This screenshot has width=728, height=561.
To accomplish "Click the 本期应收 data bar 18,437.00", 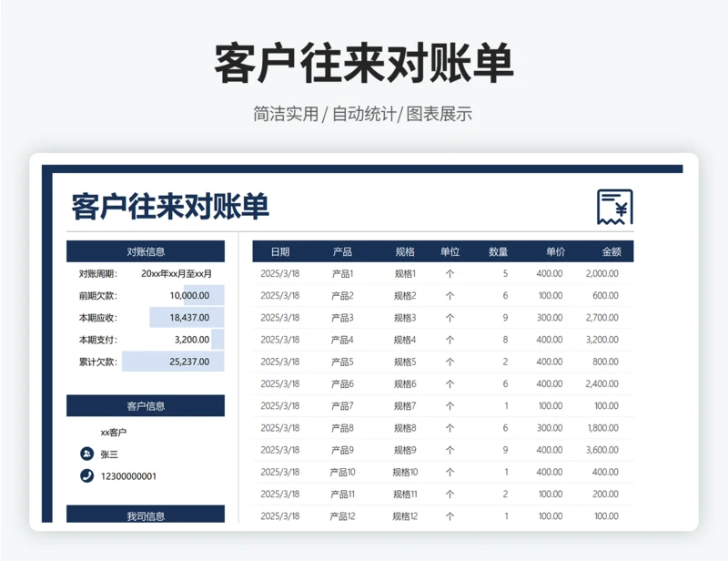I will point(188,318).
